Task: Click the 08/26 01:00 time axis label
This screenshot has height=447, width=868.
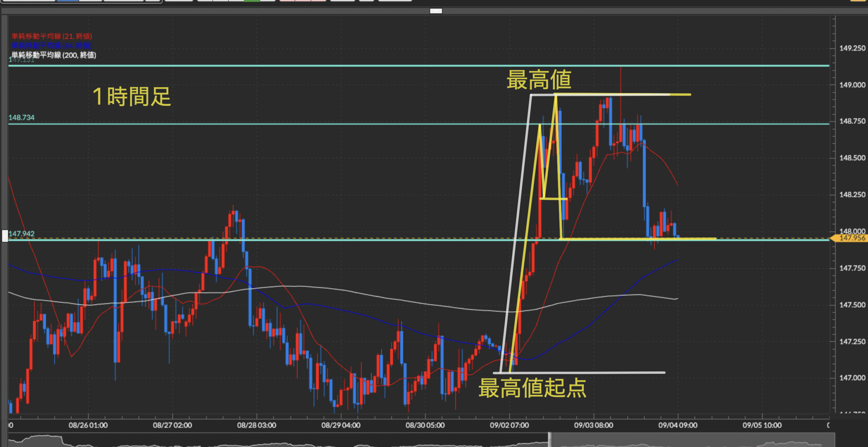Action: 88,425
